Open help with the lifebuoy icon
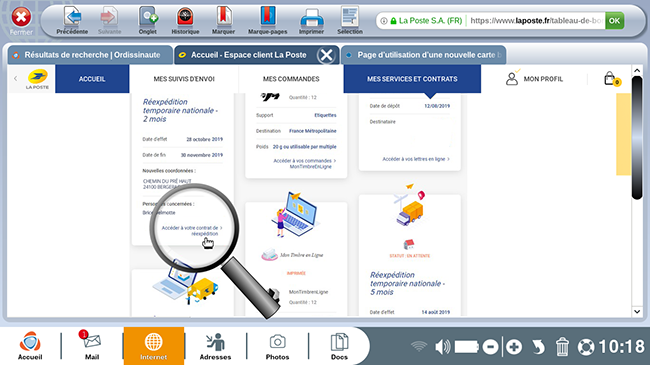 (586, 347)
